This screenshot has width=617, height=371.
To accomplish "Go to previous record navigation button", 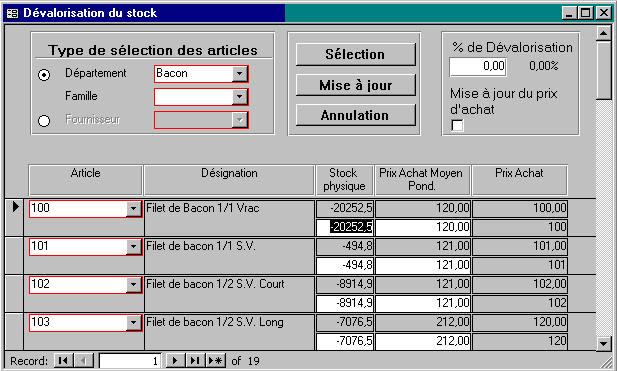I will tap(84, 360).
